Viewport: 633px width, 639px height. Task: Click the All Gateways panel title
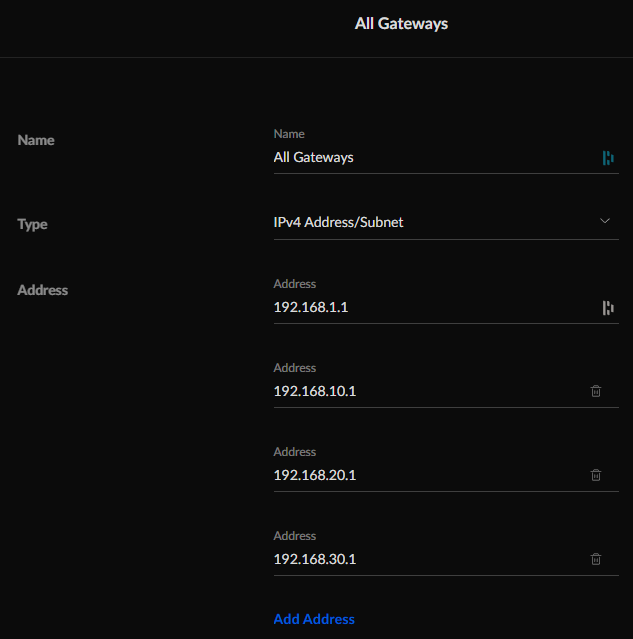(x=401, y=23)
